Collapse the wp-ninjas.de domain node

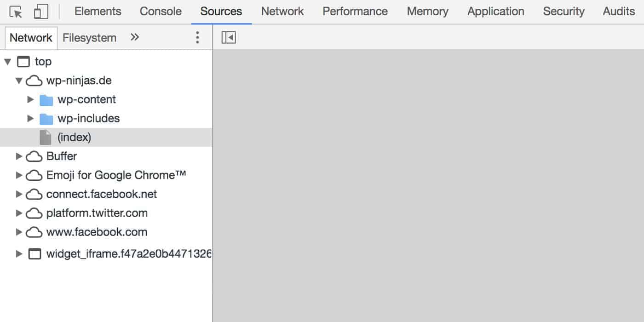click(19, 81)
